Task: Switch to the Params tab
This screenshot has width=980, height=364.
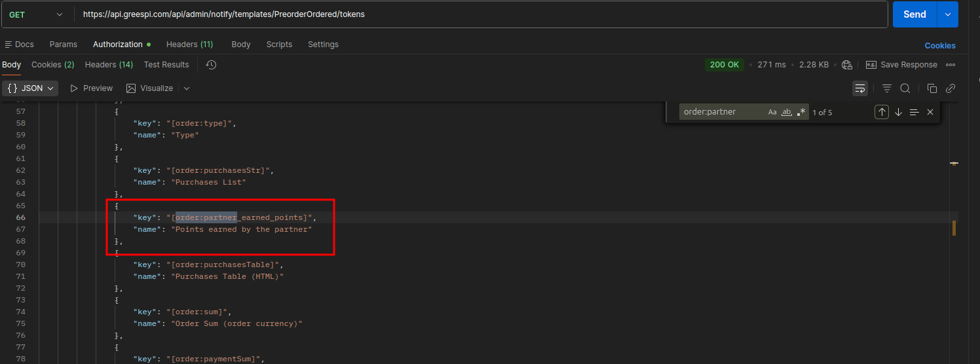Action: point(64,45)
